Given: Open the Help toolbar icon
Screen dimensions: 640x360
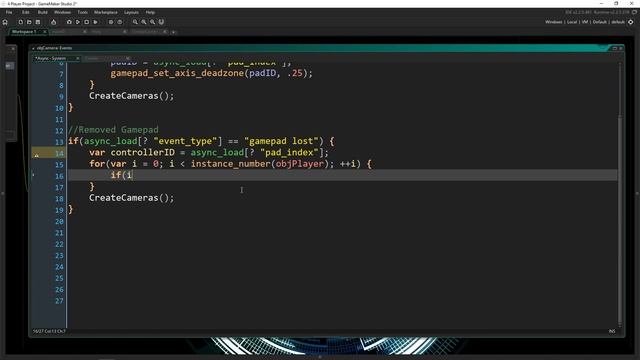Looking at the screenshot, I should [120, 22].
